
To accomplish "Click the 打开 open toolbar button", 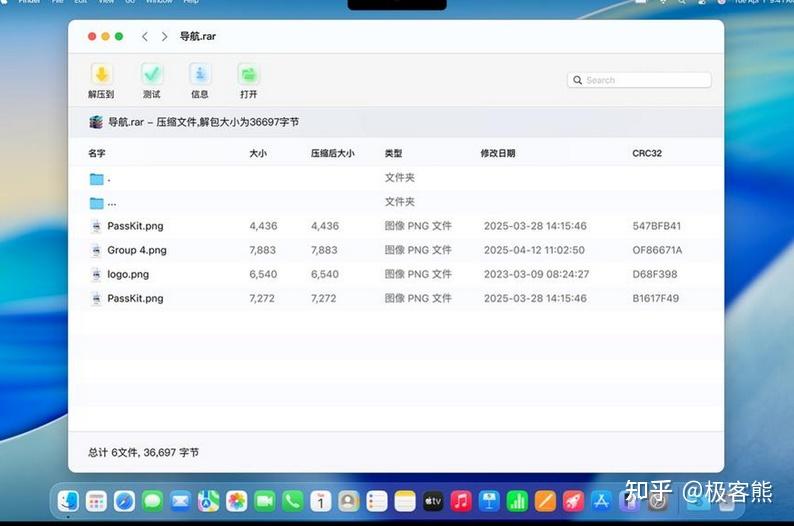I will pos(249,81).
